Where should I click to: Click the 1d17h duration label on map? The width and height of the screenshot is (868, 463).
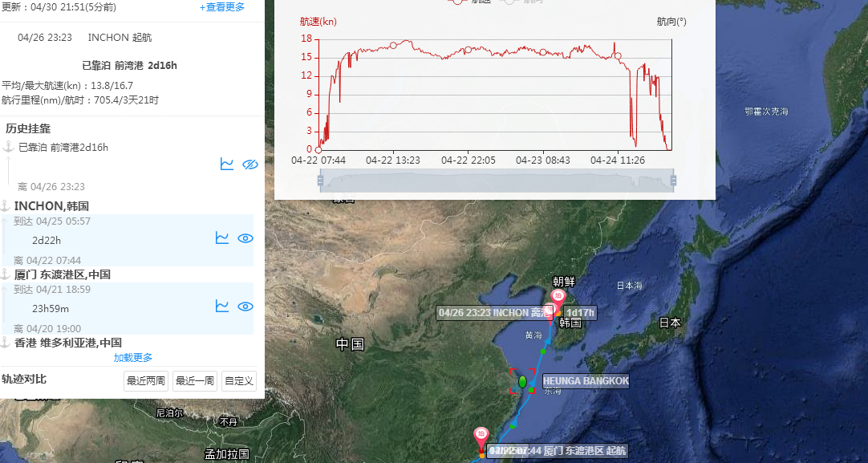[579, 312]
